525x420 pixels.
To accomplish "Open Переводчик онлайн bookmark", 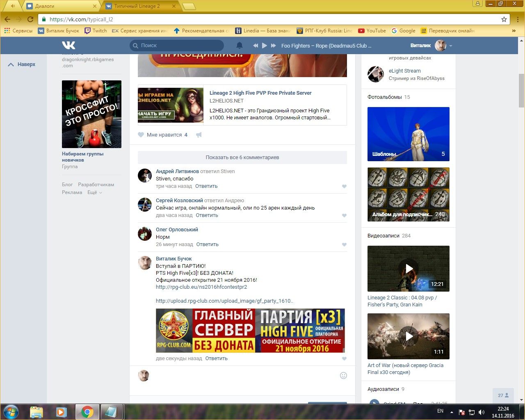I will coord(447,31).
